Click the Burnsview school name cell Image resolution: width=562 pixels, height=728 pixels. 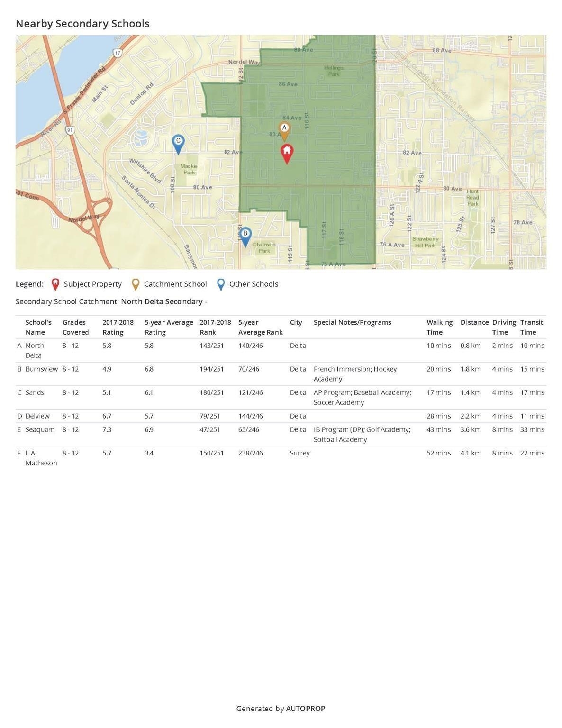click(42, 369)
